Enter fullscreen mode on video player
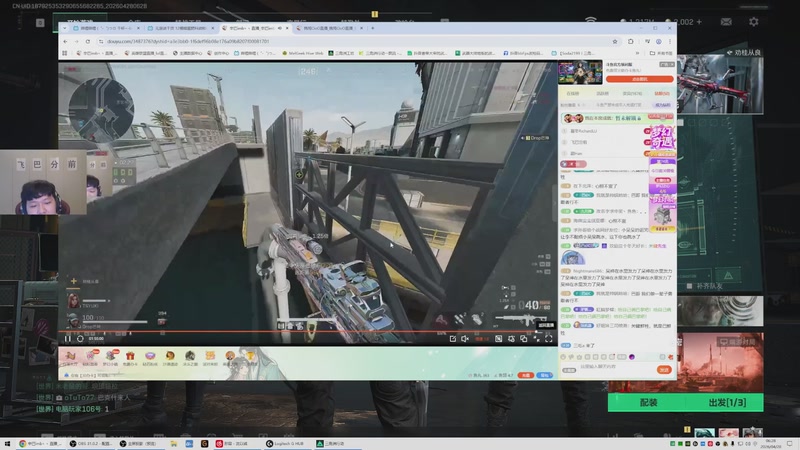This screenshot has width=800, height=450. (x=548, y=339)
